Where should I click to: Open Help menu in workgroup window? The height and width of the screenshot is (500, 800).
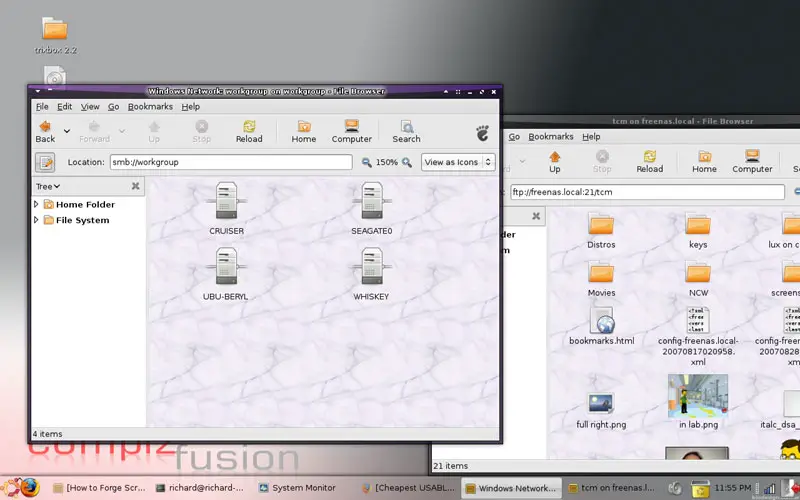(x=190, y=107)
